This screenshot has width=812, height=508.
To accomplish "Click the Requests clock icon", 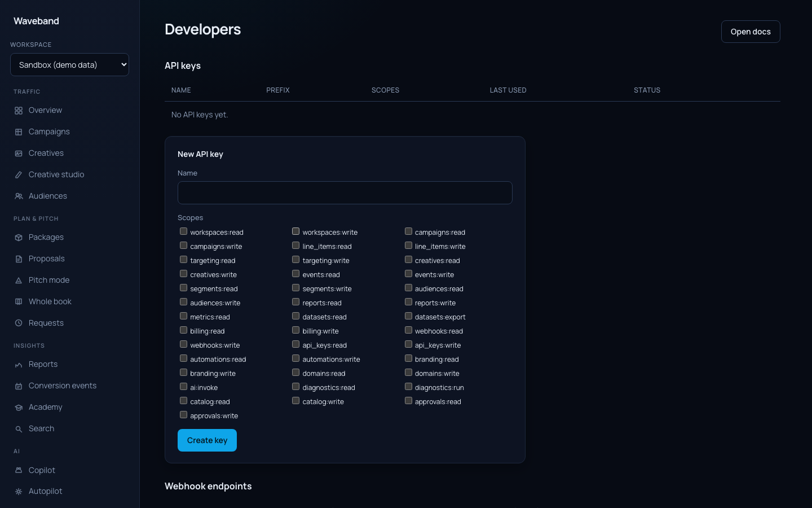I will (19, 323).
